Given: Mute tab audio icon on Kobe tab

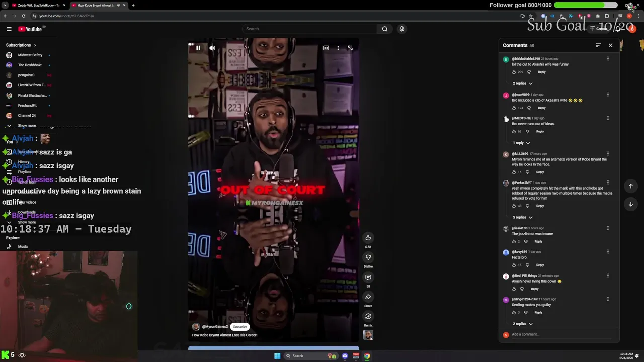Looking at the screenshot, I should (x=118, y=5).
